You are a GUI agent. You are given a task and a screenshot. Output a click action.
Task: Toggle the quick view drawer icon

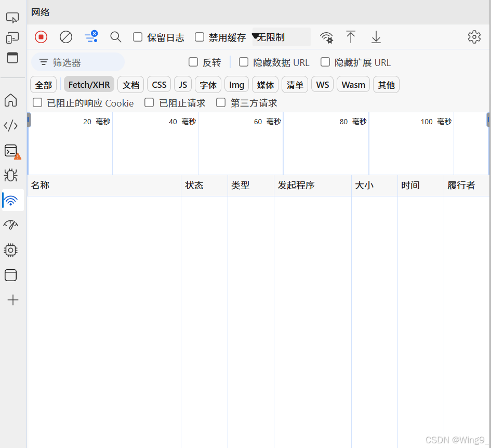click(x=12, y=58)
